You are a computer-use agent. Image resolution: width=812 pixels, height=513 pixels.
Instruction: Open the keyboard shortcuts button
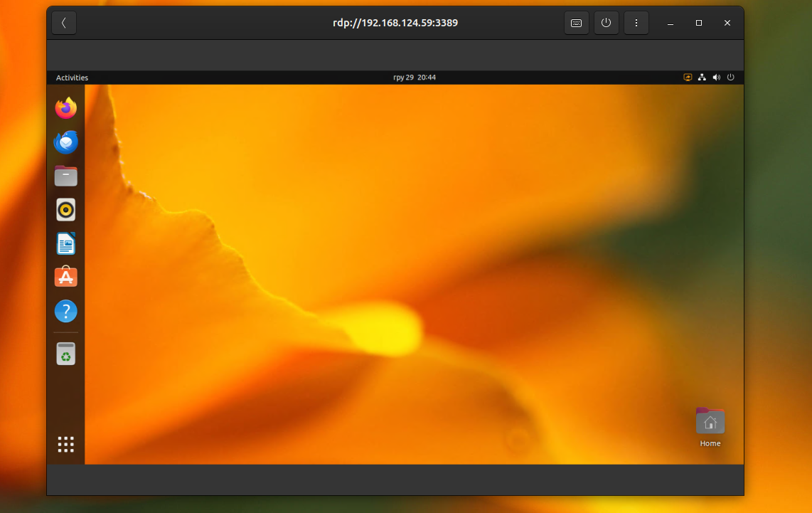point(577,23)
